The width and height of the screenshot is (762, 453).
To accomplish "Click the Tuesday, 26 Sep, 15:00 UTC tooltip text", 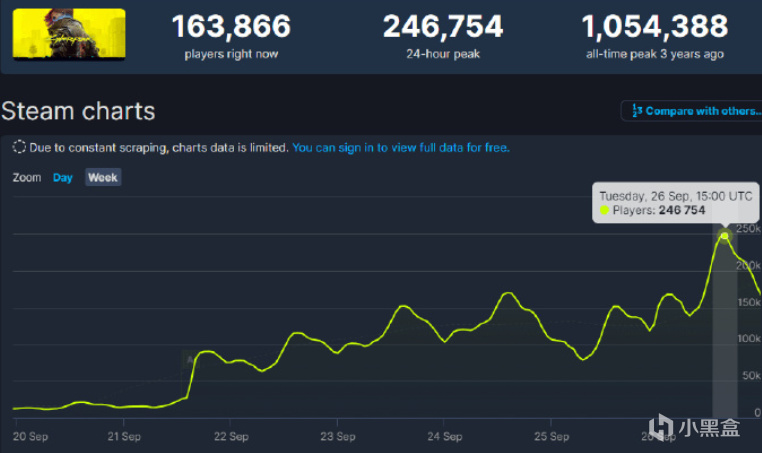I will [x=675, y=196].
